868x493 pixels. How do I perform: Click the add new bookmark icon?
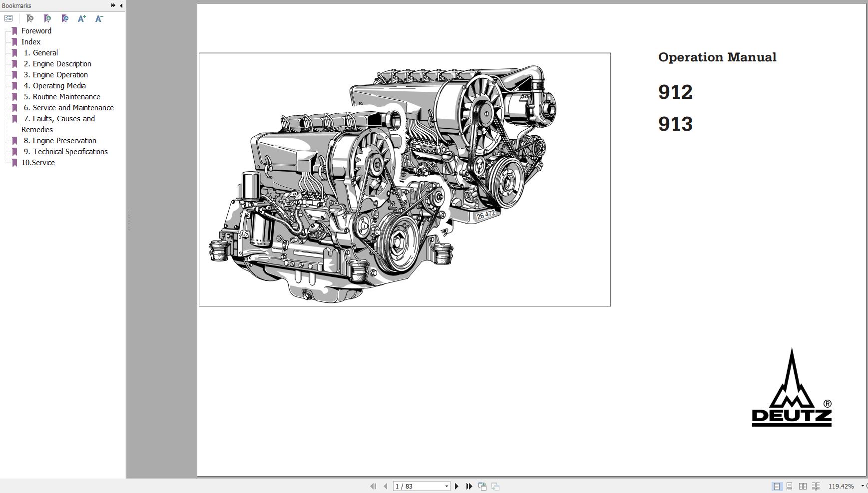click(x=47, y=18)
